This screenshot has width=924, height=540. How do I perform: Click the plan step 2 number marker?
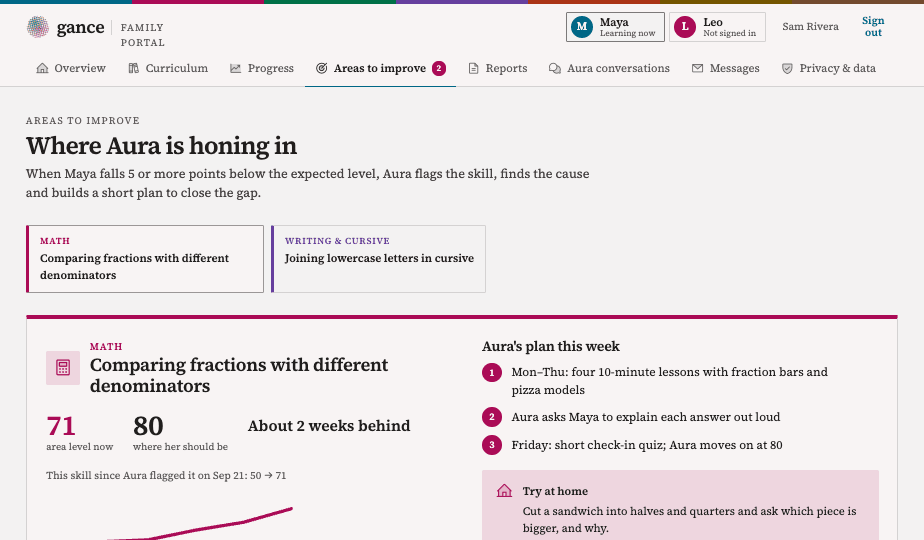(492, 417)
